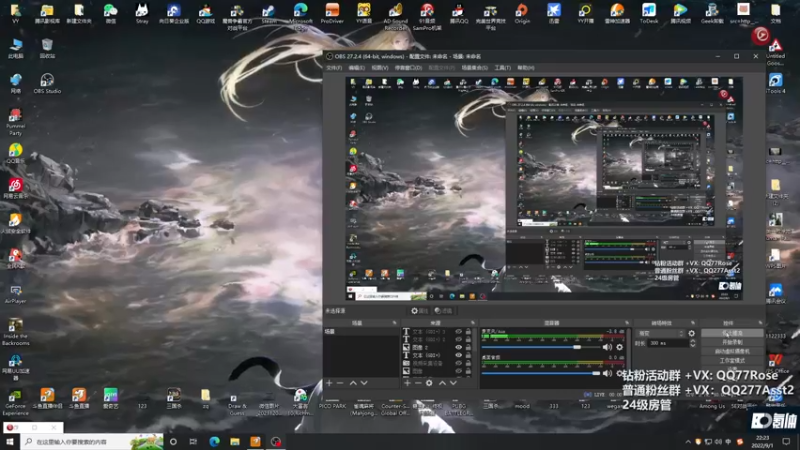
Task: Click the source Properties button
Action: click(x=419, y=311)
